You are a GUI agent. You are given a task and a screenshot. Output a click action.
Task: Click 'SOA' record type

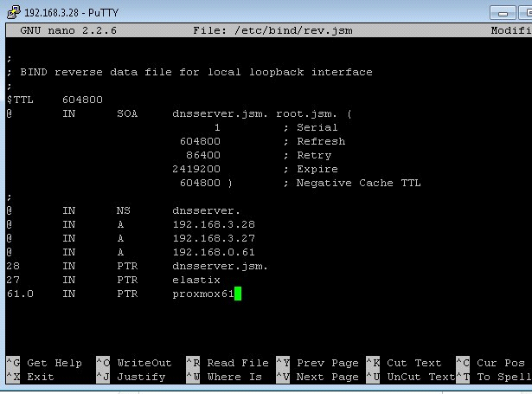click(127, 113)
